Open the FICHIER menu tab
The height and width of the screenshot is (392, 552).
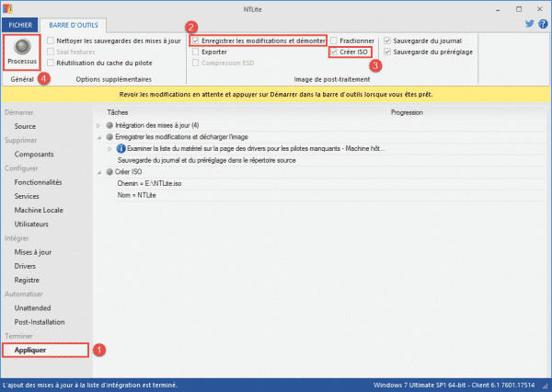click(20, 25)
